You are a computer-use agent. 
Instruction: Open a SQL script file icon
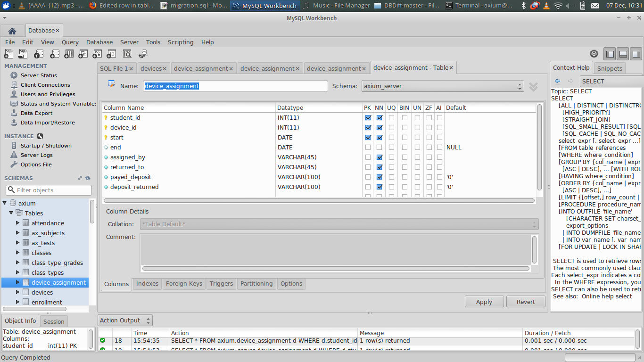[23, 54]
